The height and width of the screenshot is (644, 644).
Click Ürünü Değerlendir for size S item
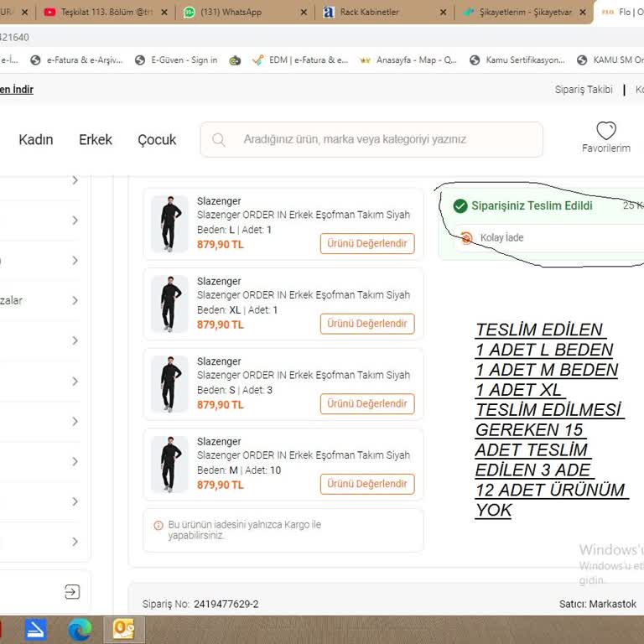point(366,403)
